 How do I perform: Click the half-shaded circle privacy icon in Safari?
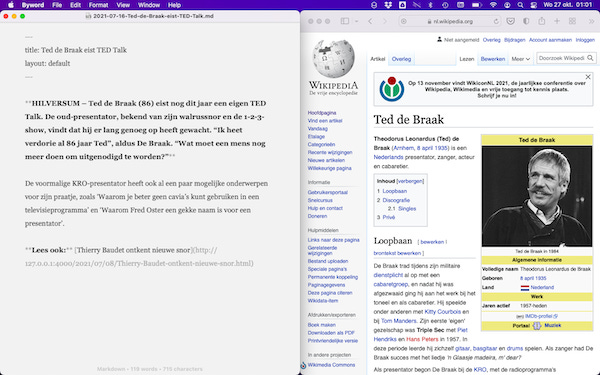tap(526, 21)
